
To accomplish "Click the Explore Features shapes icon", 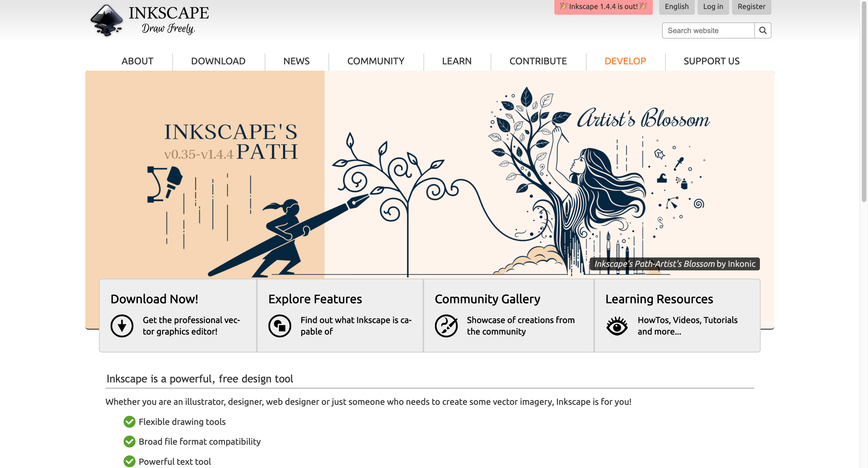I will 280,325.
